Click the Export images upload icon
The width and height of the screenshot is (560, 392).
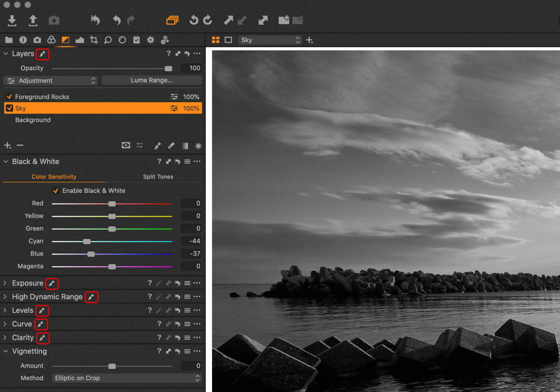pyautogui.click(x=33, y=20)
